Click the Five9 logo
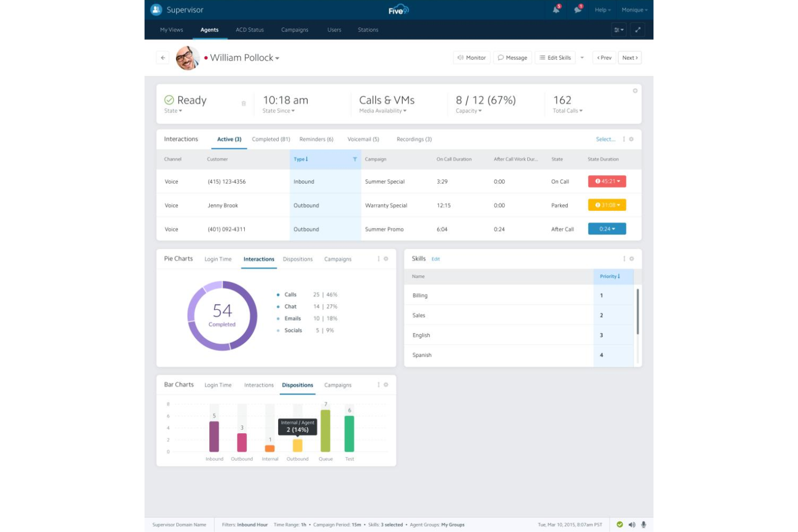798x532 pixels. [x=398, y=10]
